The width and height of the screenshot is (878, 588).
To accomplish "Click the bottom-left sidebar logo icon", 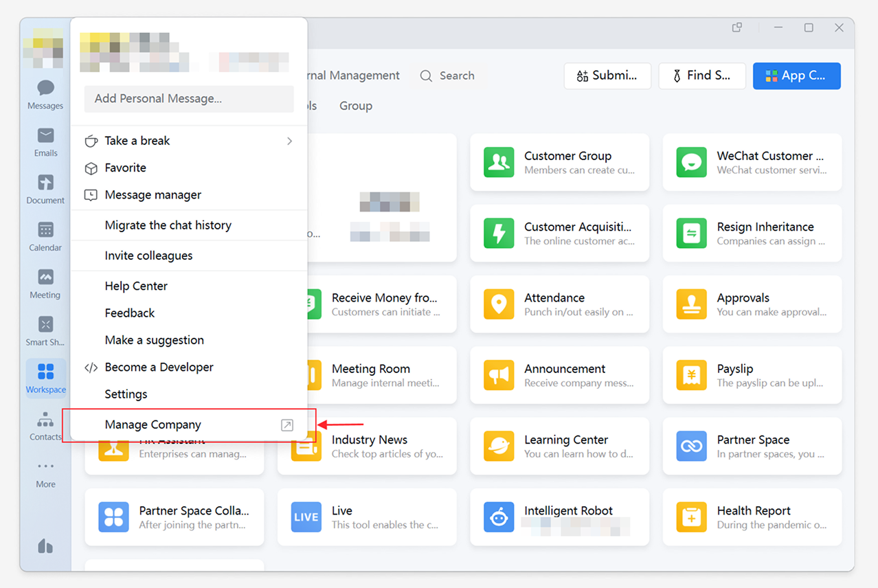I will click(45, 546).
